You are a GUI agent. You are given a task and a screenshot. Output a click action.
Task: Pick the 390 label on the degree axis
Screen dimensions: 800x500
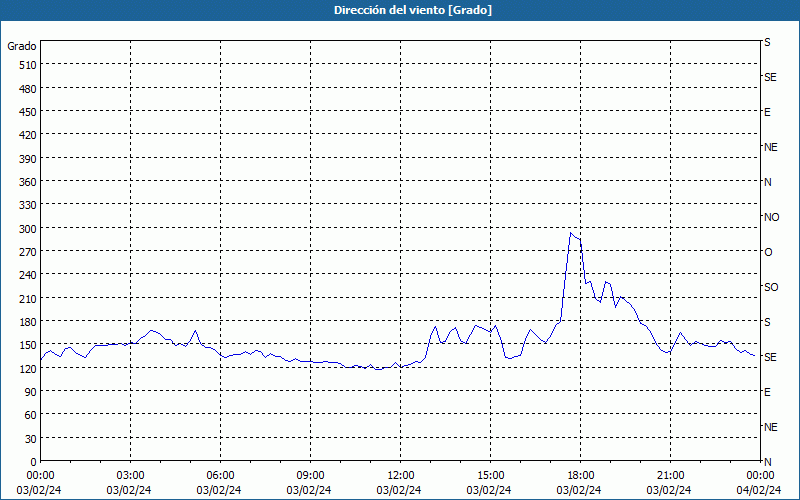click(x=28, y=159)
